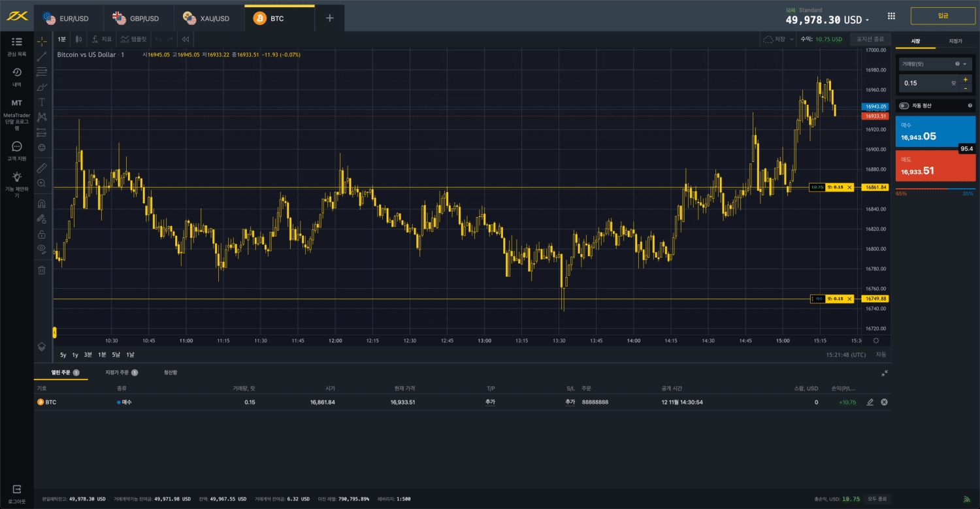
Task: Open the candlestick chart style selector
Action: click(78, 39)
